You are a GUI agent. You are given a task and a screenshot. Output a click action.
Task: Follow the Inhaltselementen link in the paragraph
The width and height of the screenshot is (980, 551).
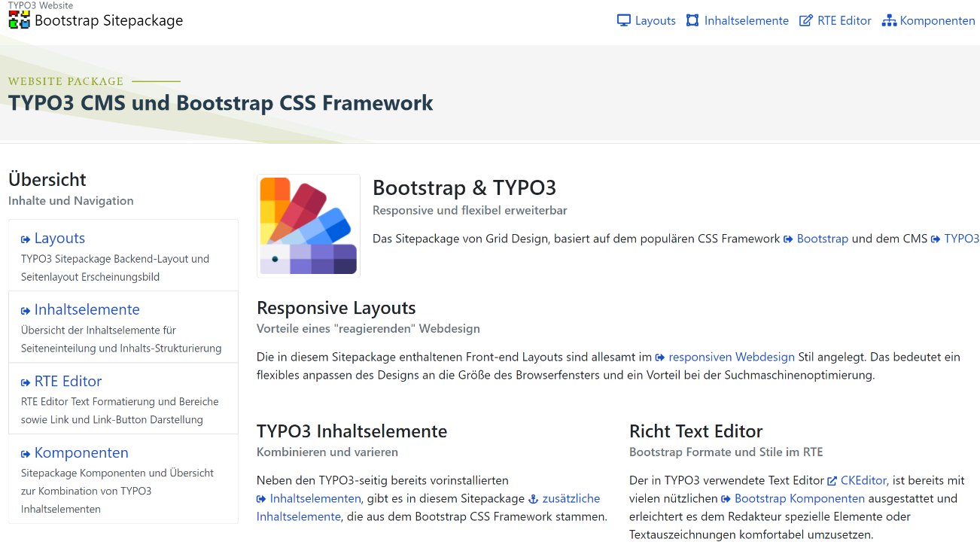click(x=315, y=498)
